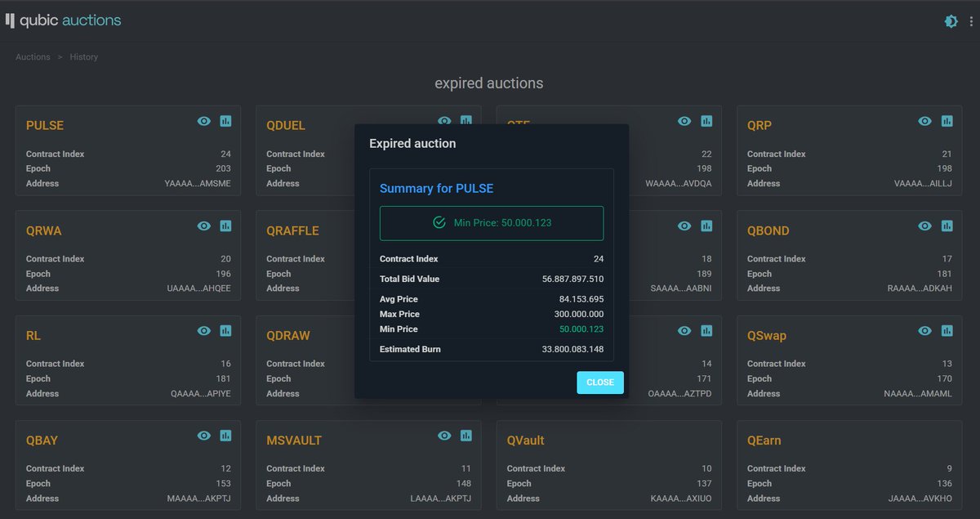View the QBAY statistics chart icon
980x519 pixels.
(x=225, y=436)
